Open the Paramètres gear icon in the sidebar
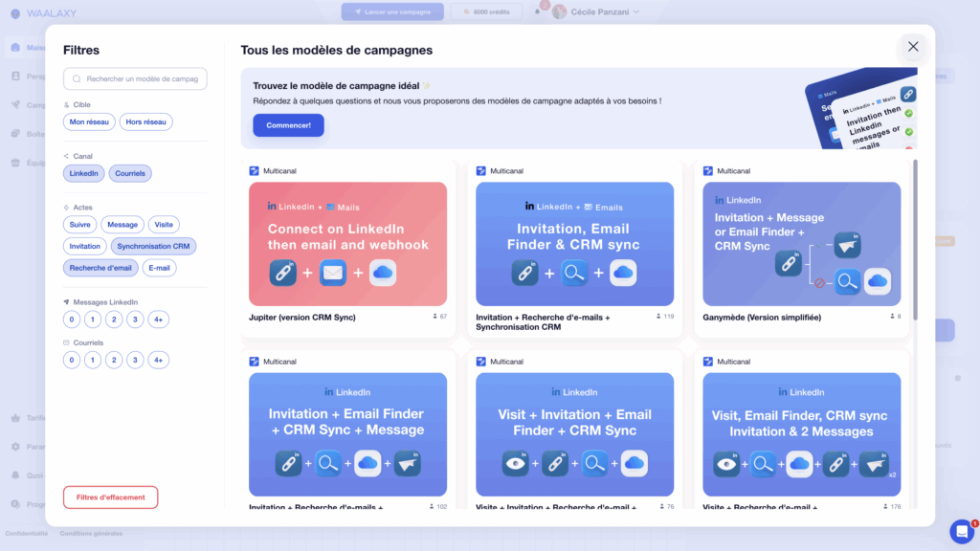 13,444
